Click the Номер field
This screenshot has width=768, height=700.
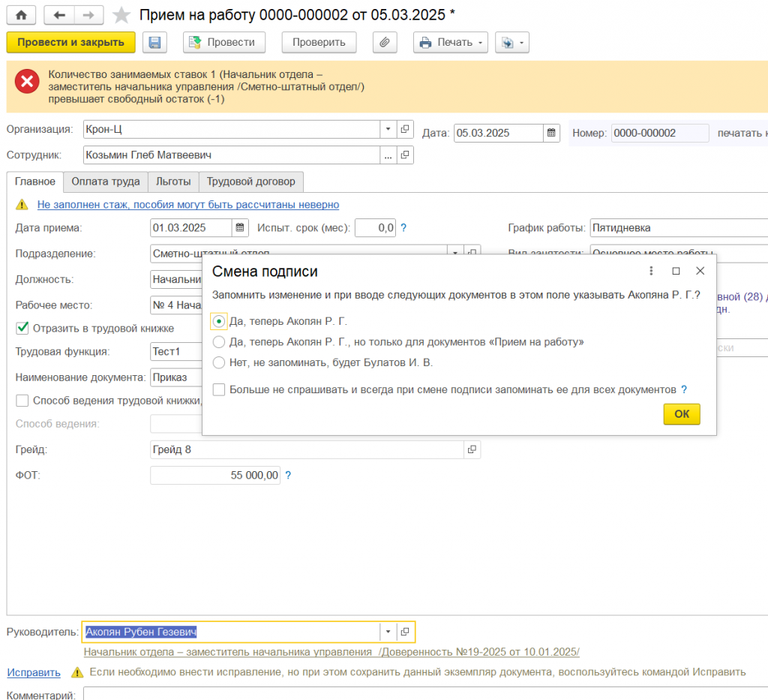[x=660, y=133]
